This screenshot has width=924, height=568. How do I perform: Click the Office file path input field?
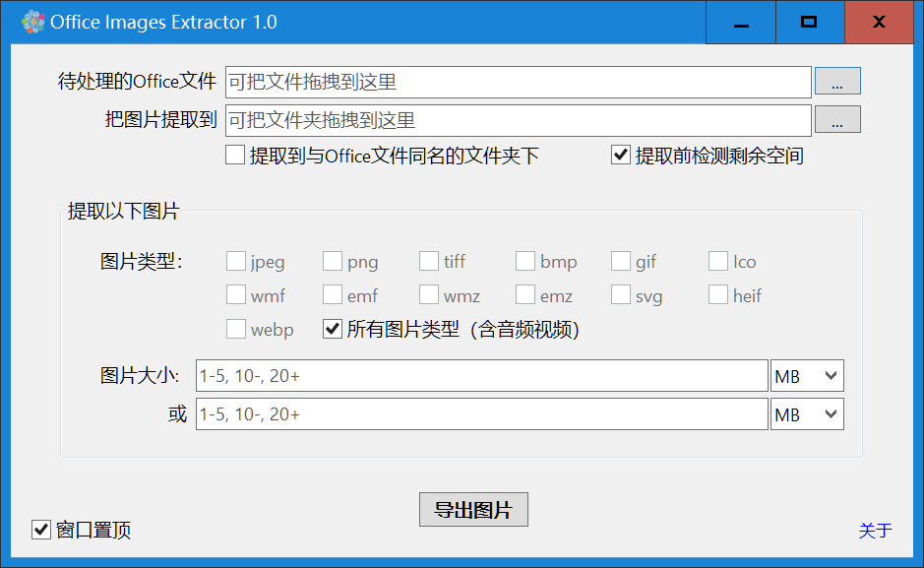[518, 82]
